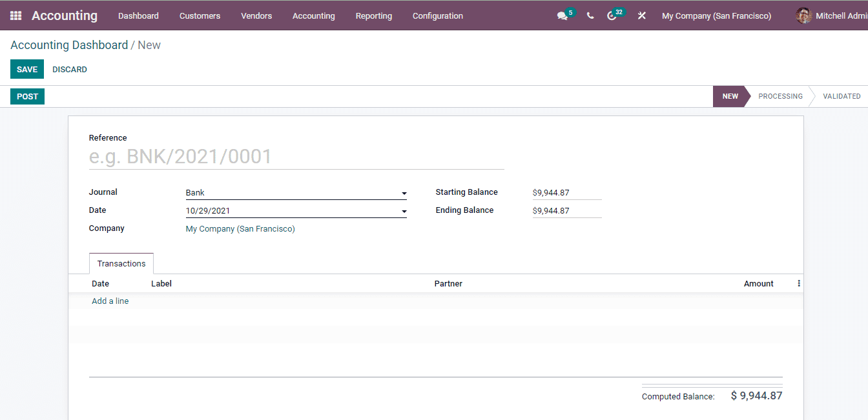Open the Activities clock icon showing 32
868x420 pixels.
(x=614, y=15)
